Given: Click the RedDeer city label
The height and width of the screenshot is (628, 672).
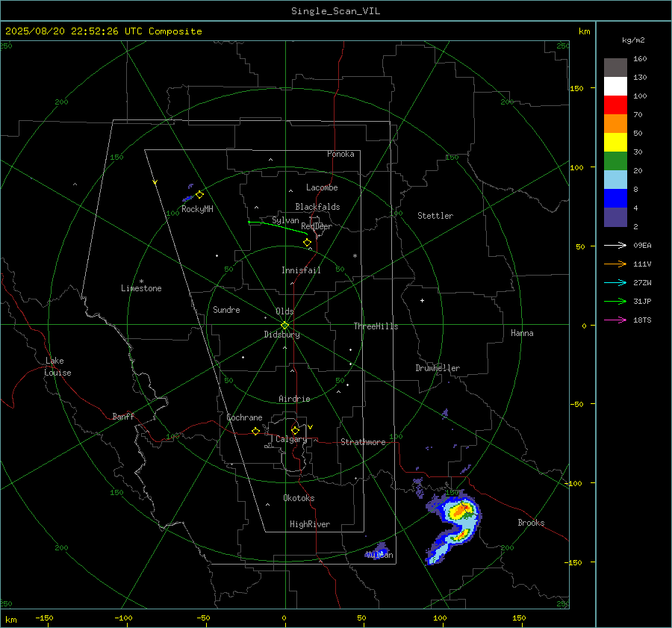Looking at the screenshot, I should 317,226.
